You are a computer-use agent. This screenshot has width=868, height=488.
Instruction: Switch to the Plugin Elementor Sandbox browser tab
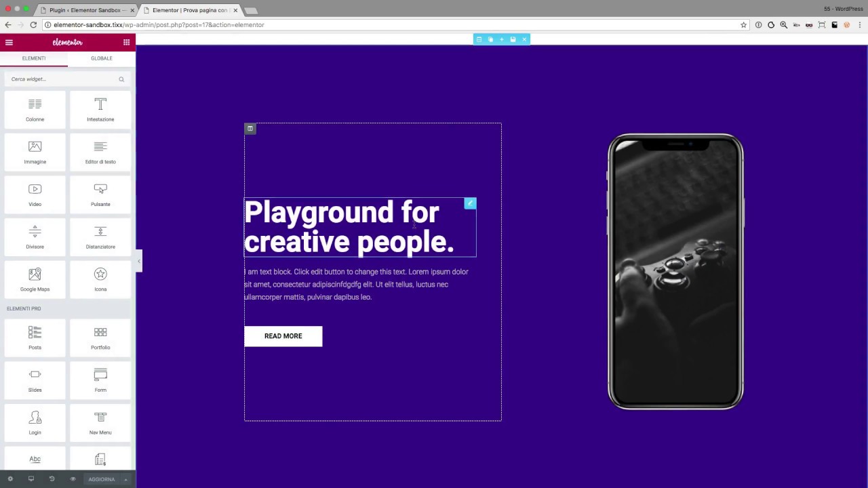pos(85,10)
